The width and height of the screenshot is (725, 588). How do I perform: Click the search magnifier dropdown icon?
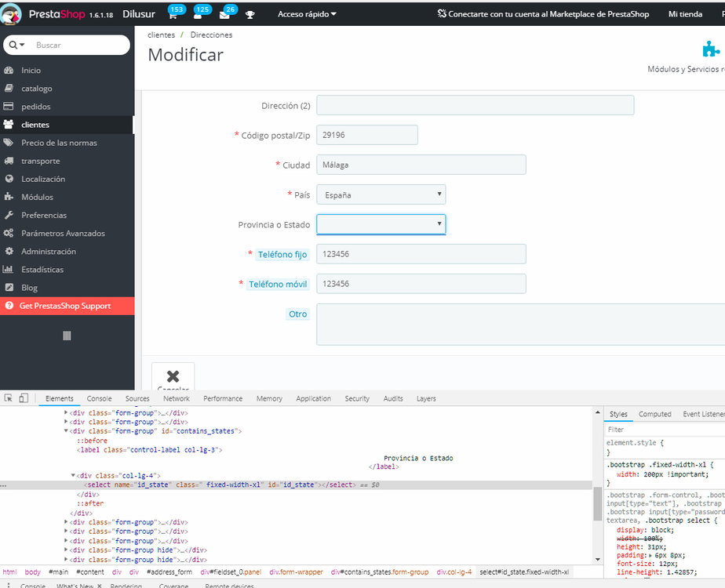click(16, 45)
